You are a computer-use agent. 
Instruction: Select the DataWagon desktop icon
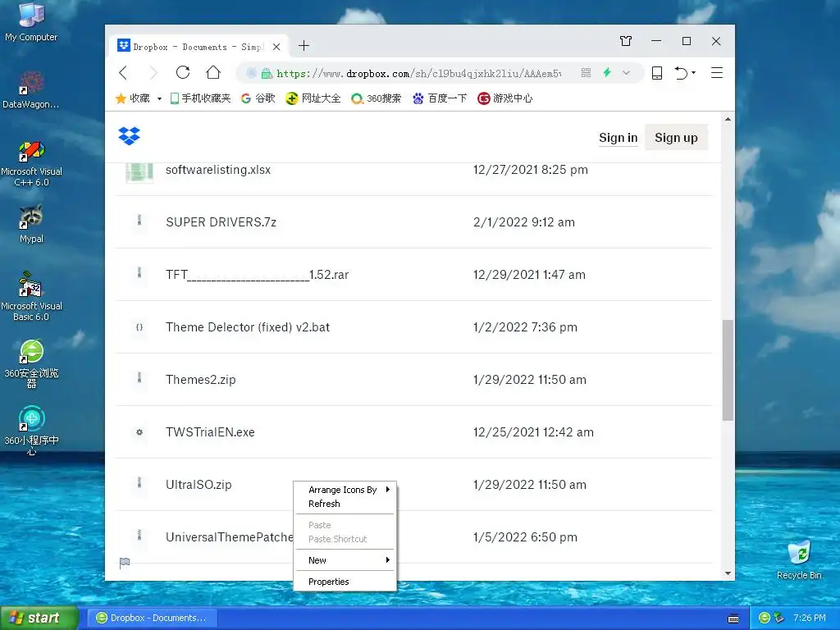[x=31, y=90]
